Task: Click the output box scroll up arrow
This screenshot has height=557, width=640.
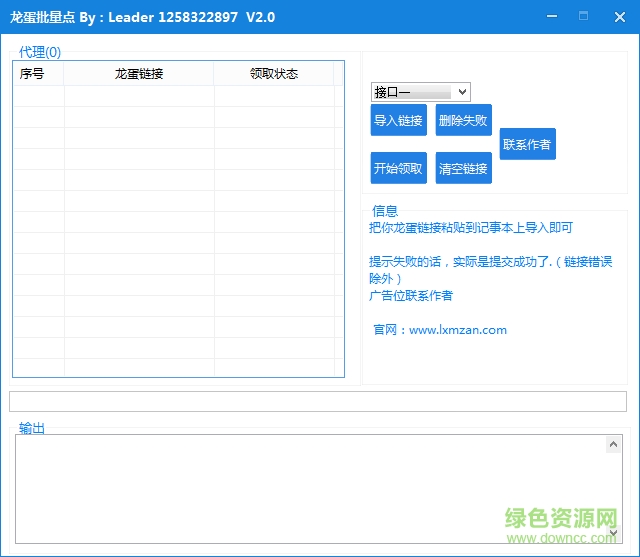Action: pos(613,444)
